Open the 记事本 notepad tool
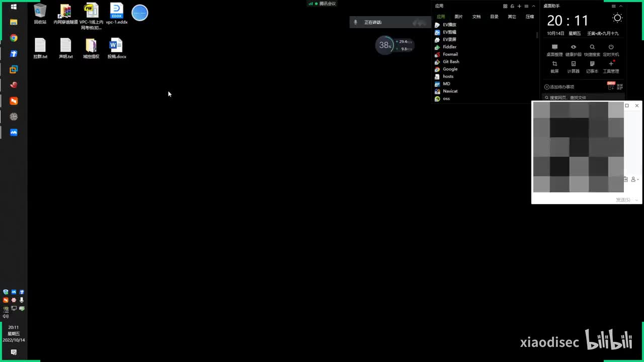The height and width of the screenshot is (362, 644). coord(592,67)
